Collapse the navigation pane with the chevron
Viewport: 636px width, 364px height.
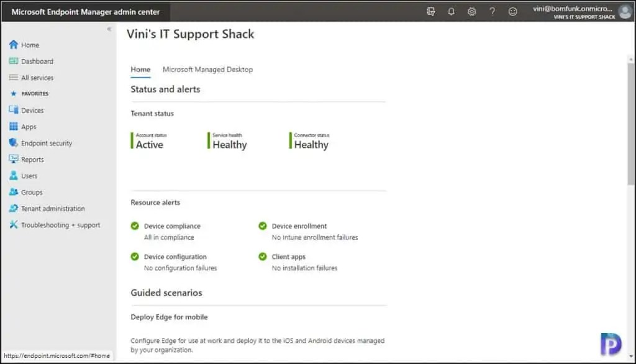coord(110,29)
